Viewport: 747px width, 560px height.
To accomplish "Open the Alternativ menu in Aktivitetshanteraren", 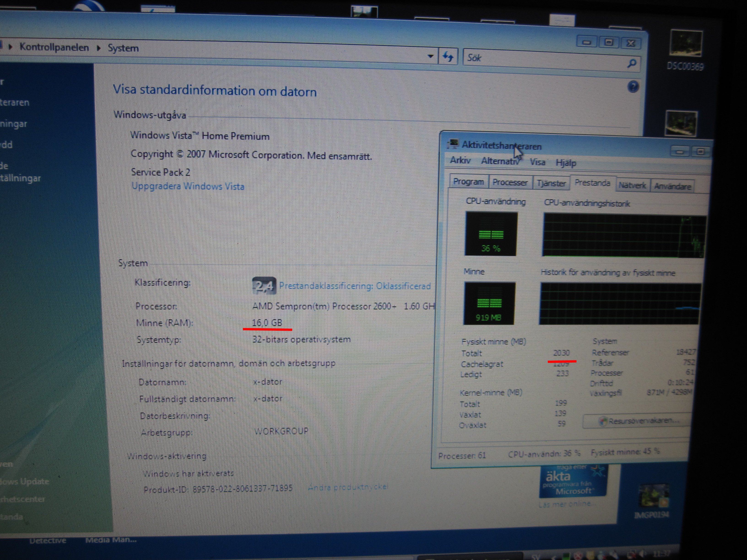I will point(501,161).
